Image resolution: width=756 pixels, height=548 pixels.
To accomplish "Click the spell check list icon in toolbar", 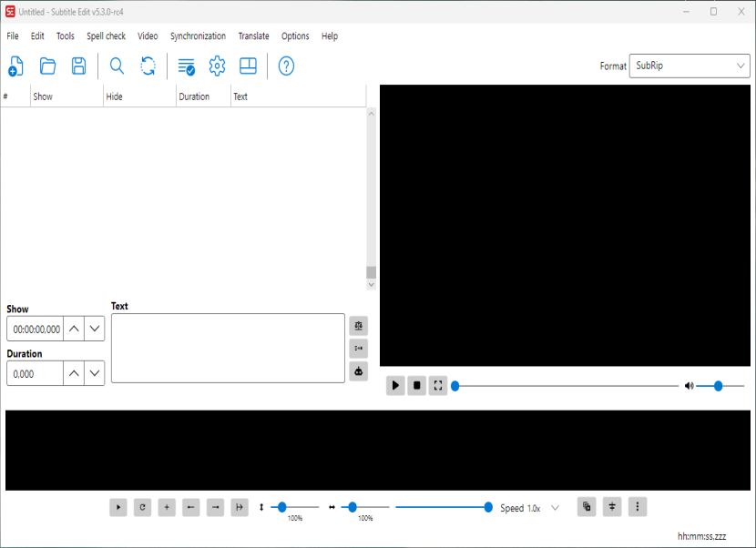I will point(186,66).
